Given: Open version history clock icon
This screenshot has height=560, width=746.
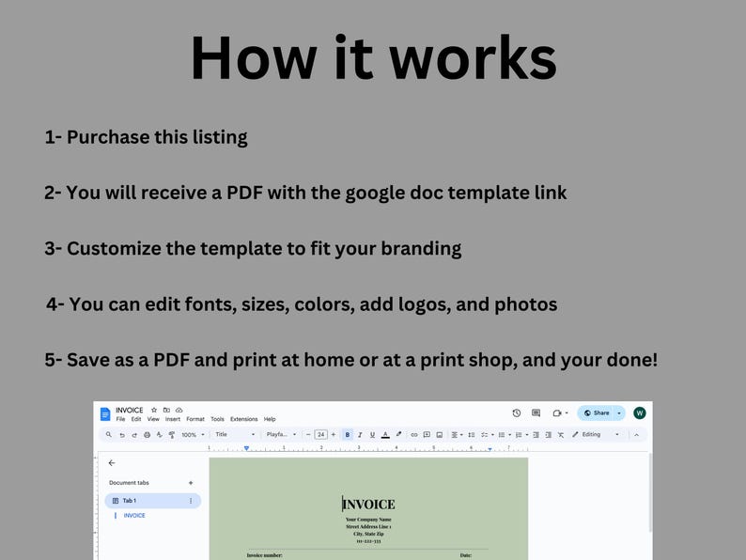Looking at the screenshot, I should coord(517,413).
